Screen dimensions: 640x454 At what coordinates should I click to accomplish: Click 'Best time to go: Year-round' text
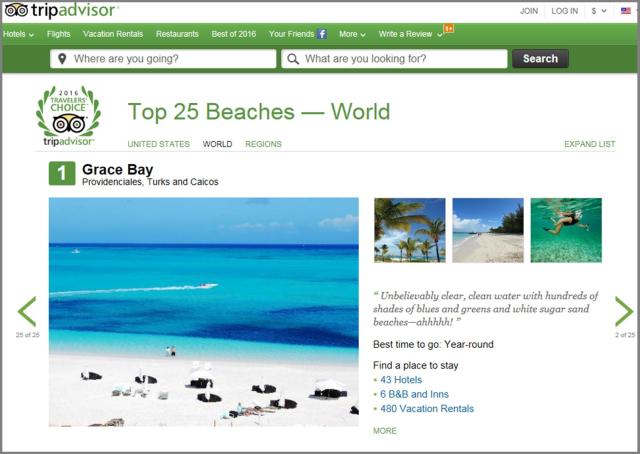[x=433, y=345]
